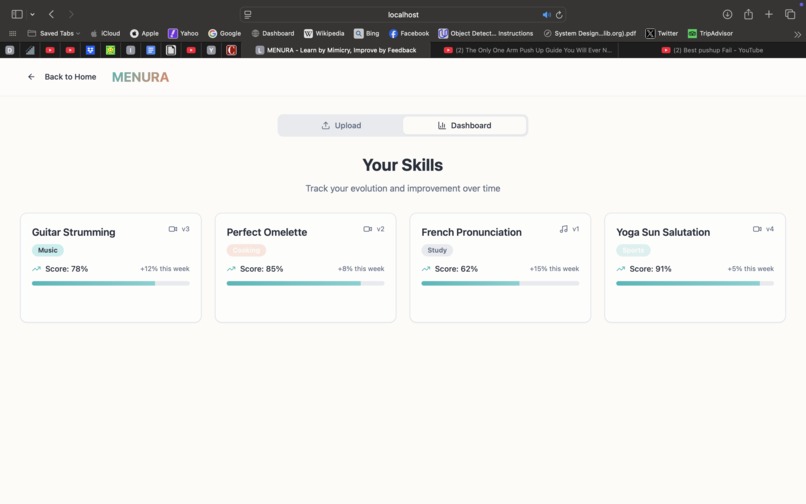Show more bookmarks with double chevron
The width and height of the screenshot is (806, 504).
[797, 34]
